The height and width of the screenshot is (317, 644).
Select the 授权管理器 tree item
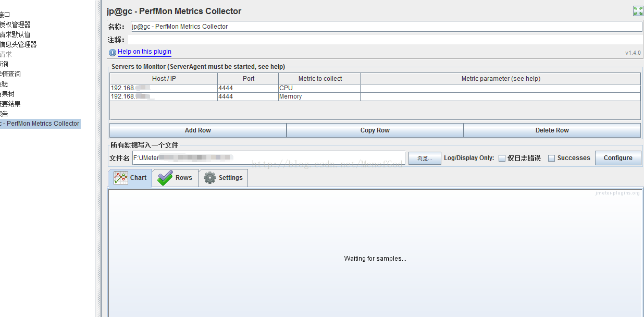tap(15, 25)
